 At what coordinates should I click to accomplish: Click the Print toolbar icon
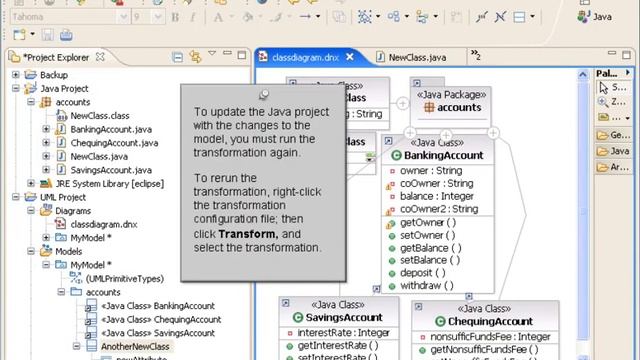point(66,35)
